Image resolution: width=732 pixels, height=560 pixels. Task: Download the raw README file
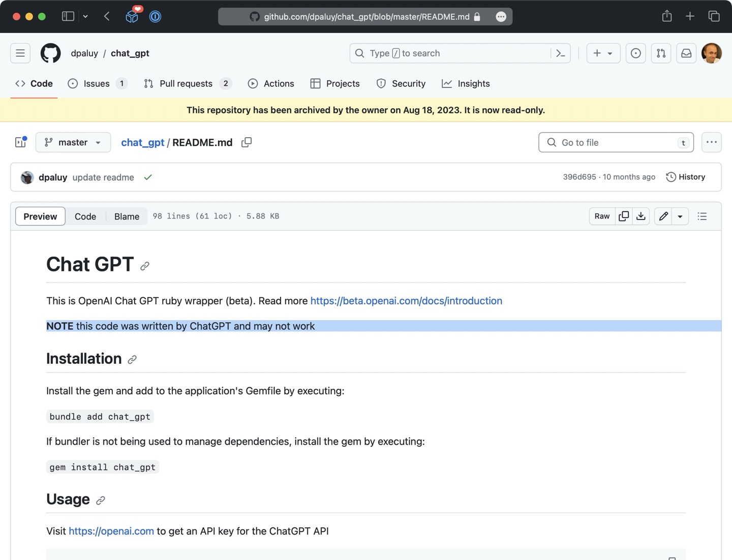click(x=641, y=216)
